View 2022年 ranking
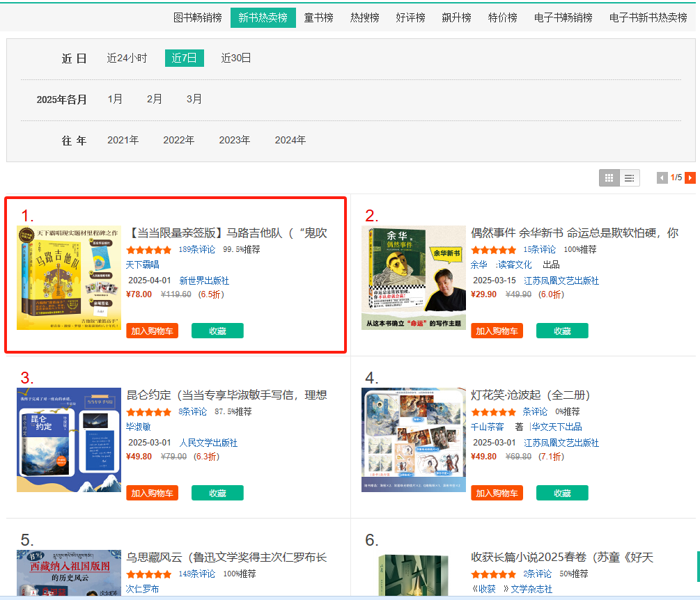The image size is (700, 600). click(x=179, y=140)
